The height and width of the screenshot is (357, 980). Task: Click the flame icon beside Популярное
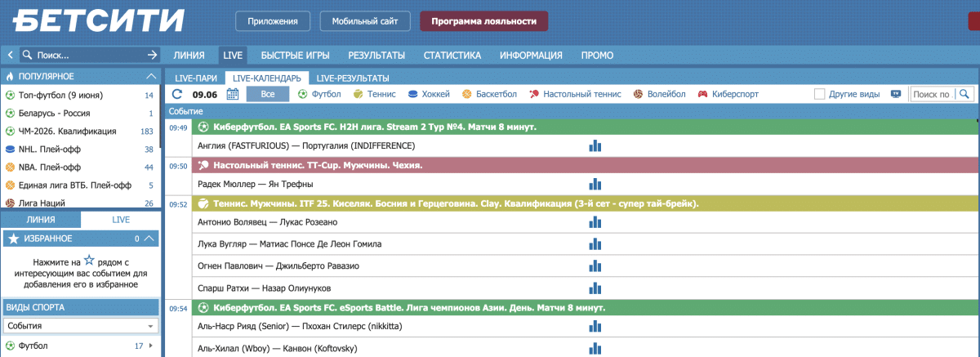[x=11, y=76]
